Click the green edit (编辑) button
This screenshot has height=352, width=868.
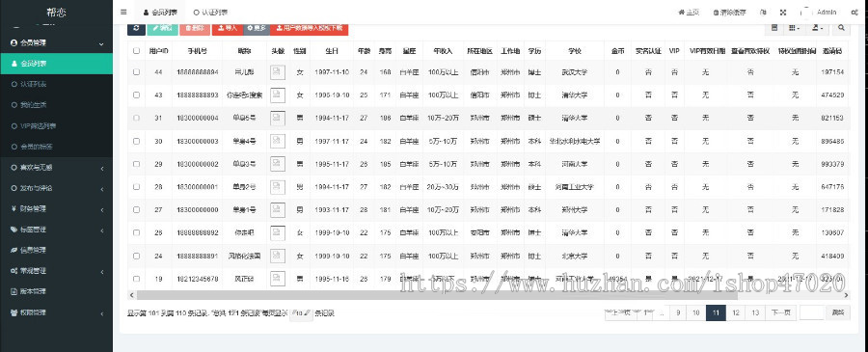pos(162,28)
